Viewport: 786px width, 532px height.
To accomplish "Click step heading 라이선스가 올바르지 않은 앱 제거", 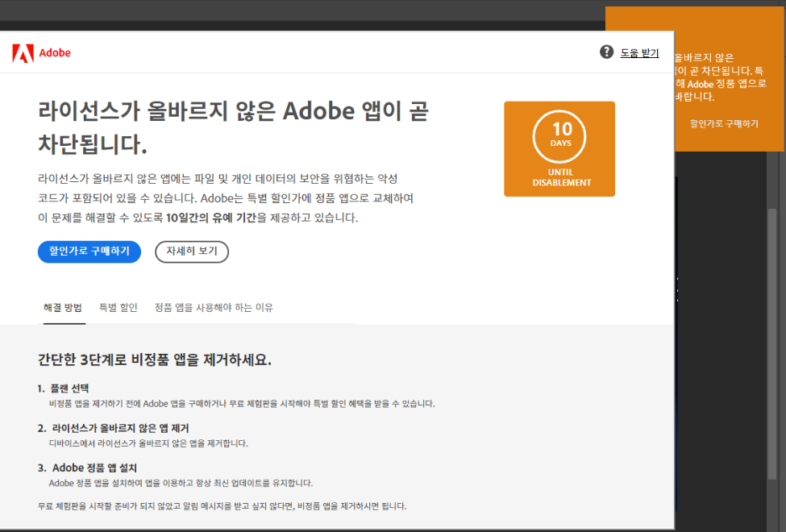I will click(x=120, y=428).
